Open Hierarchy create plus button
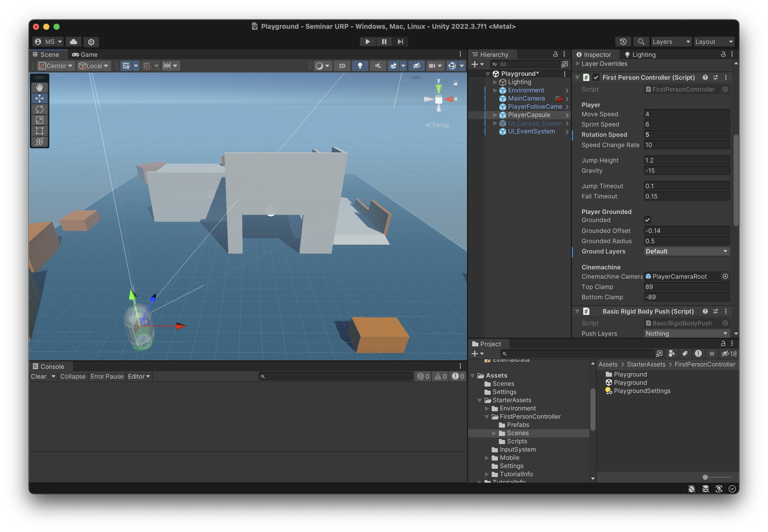768x532 pixels. click(x=477, y=64)
